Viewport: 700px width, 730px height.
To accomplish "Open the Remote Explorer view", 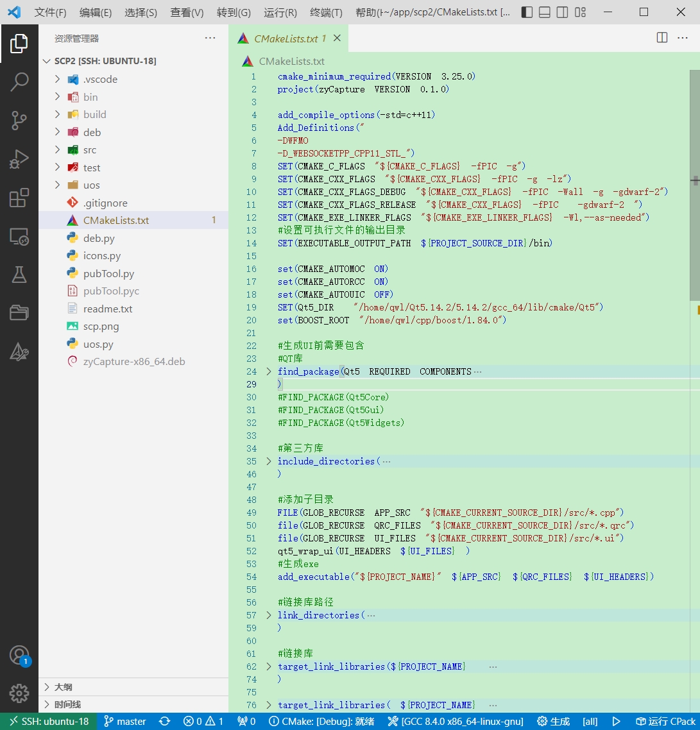I will click(x=19, y=237).
